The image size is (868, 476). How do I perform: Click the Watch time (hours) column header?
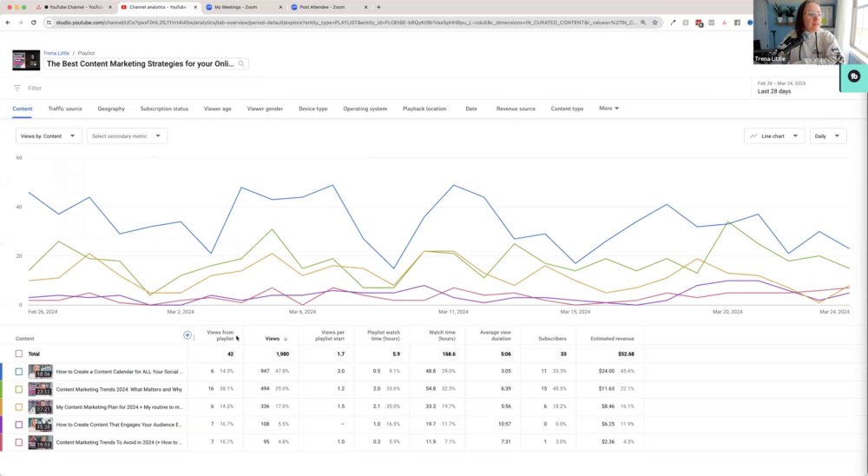(x=442, y=335)
